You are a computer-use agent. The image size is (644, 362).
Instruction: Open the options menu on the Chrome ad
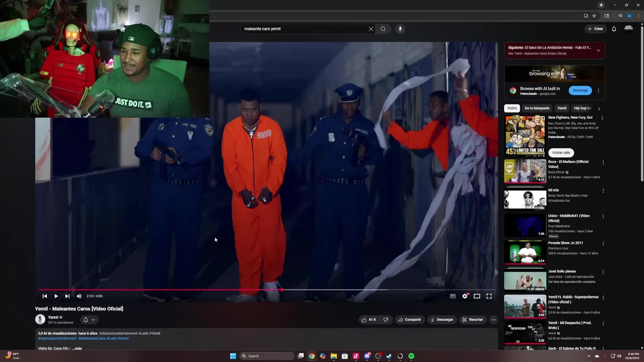tap(598, 90)
